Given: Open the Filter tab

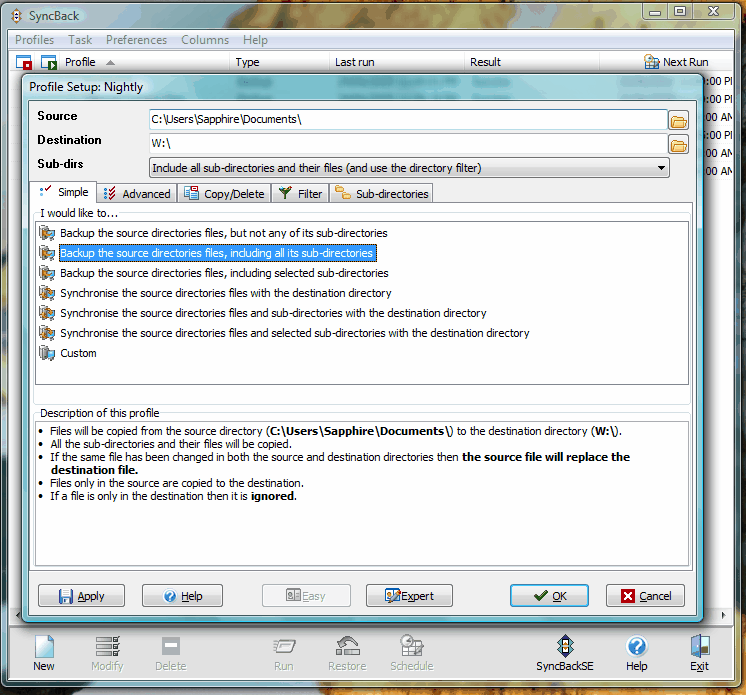Looking at the screenshot, I should click(301, 194).
